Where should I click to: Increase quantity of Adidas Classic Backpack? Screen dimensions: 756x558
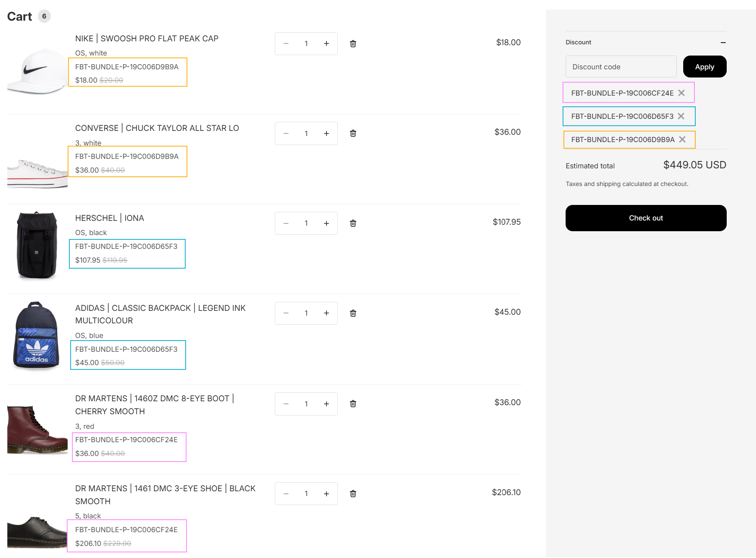tap(327, 313)
